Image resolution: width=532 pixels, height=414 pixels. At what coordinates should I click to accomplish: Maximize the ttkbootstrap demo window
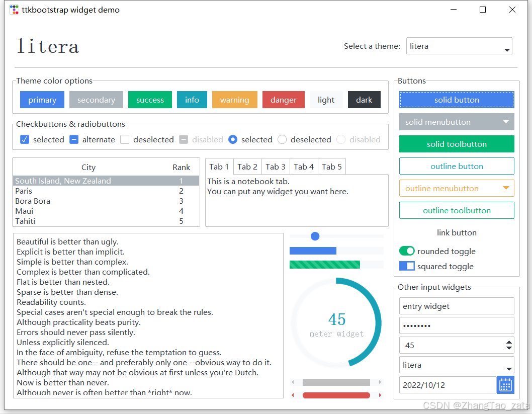point(482,10)
